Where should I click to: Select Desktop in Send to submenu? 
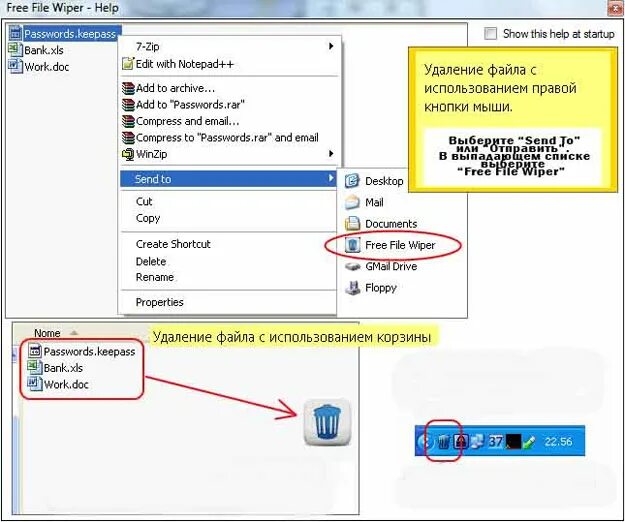point(384,181)
